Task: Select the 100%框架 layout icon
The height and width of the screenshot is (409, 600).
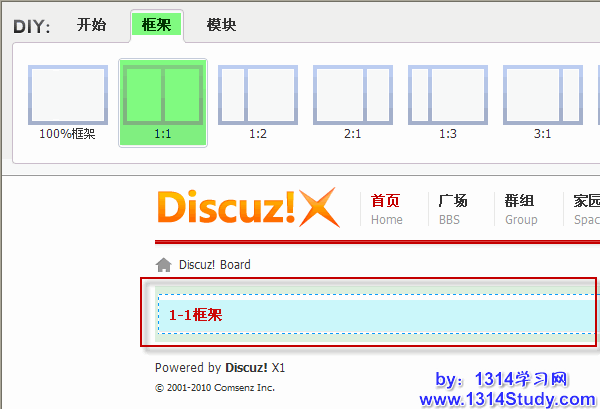Action: 67,96
